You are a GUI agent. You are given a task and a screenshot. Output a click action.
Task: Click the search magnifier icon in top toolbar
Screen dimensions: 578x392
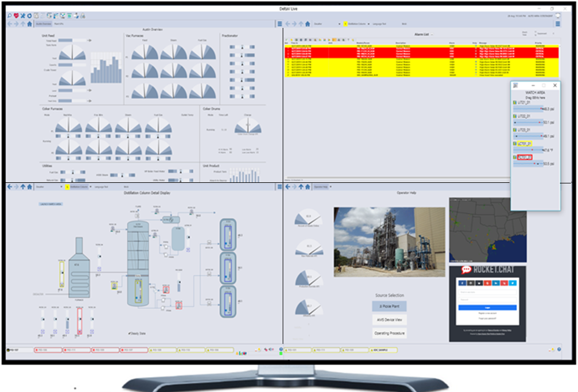(9, 16)
